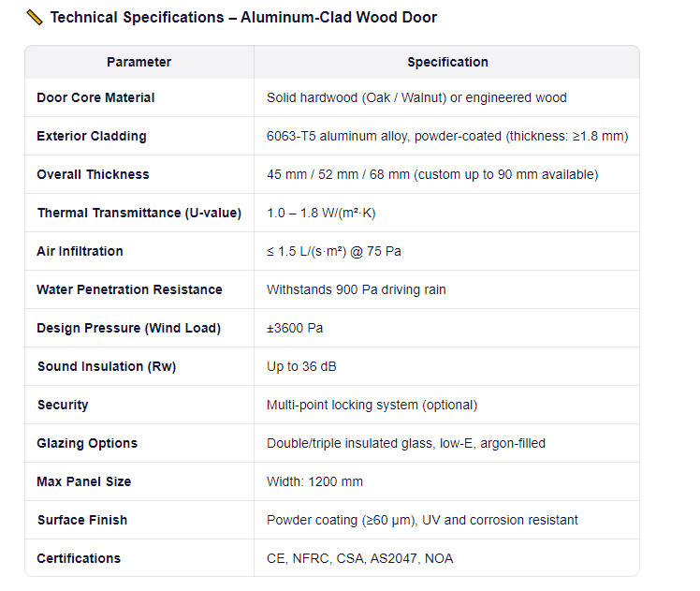700x591 pixels.
Task: Select the Specification column header
Action: coord(447,62)
